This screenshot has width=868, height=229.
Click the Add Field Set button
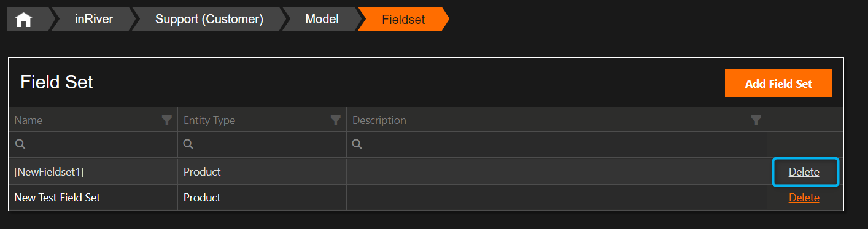tap(778, 83)
